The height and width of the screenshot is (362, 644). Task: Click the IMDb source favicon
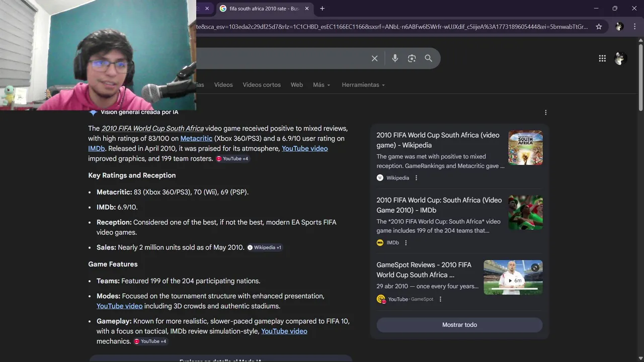(x=380, y=243)
